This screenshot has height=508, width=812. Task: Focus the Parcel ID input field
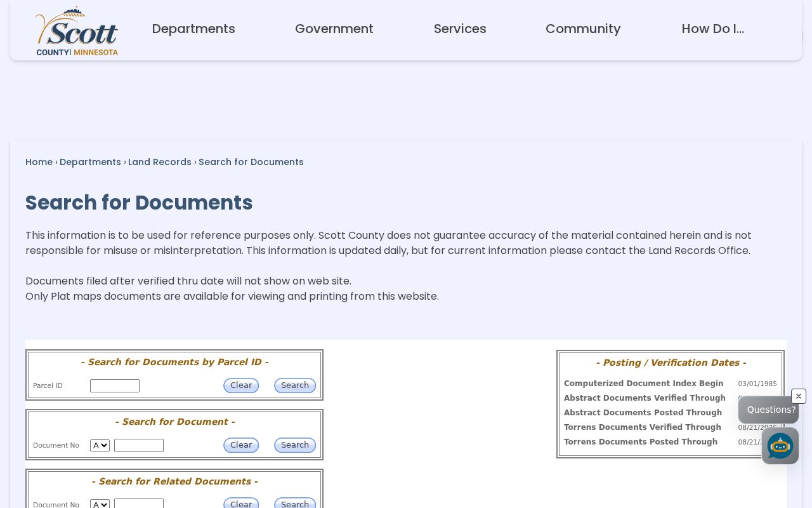115,385
